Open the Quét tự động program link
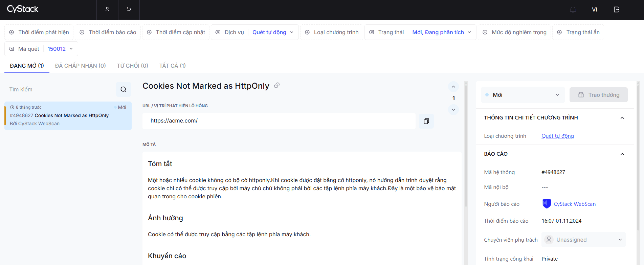644x265 pixels. click(558, 136)
